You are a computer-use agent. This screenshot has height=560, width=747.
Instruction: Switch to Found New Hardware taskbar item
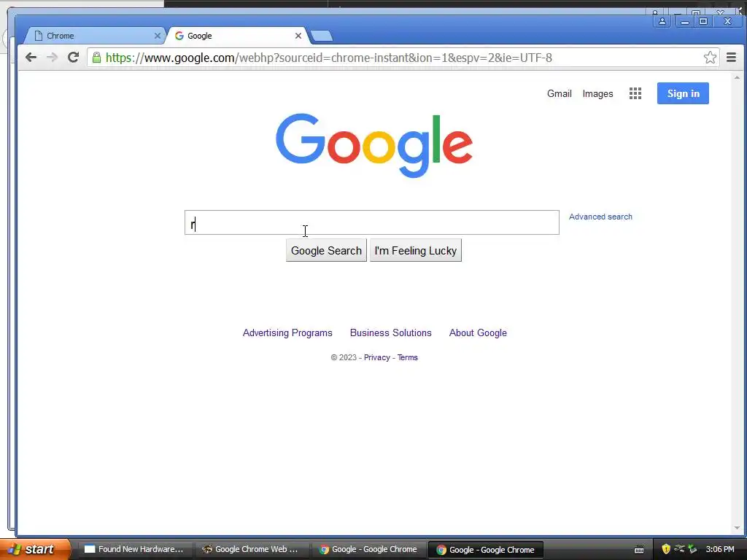coord(134,549)
